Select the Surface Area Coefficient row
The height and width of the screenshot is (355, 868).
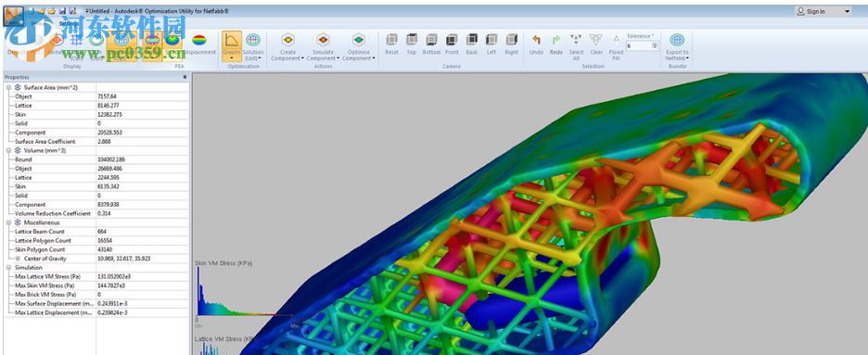tap(96, 142)
